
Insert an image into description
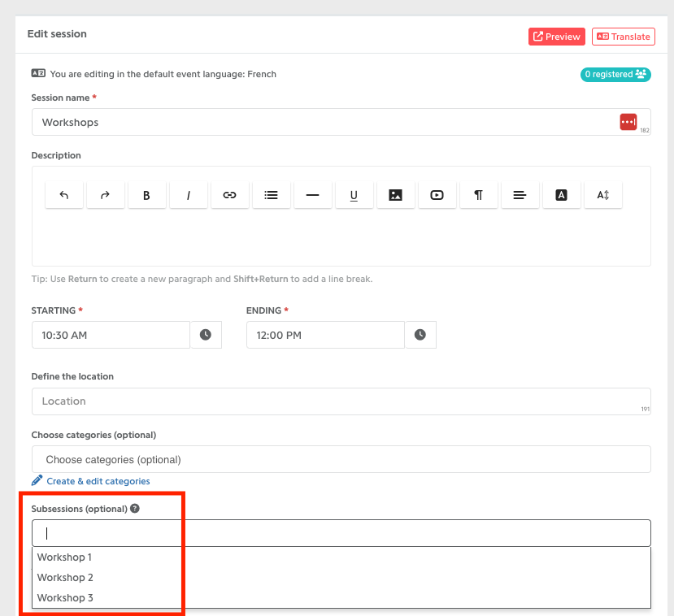395,195
